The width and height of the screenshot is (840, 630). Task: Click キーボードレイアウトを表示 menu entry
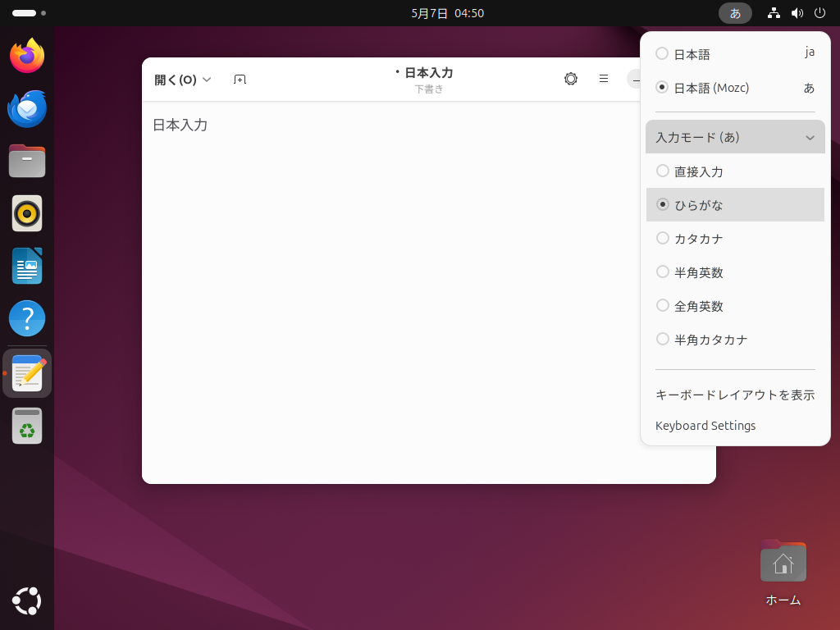click(734, 395)
